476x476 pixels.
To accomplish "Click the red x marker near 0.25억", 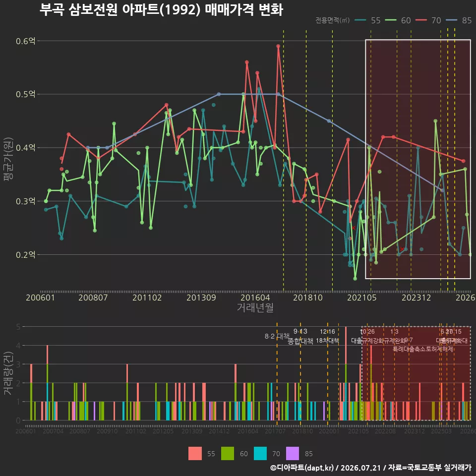I will pyautogui.click(x=354, y=228).
